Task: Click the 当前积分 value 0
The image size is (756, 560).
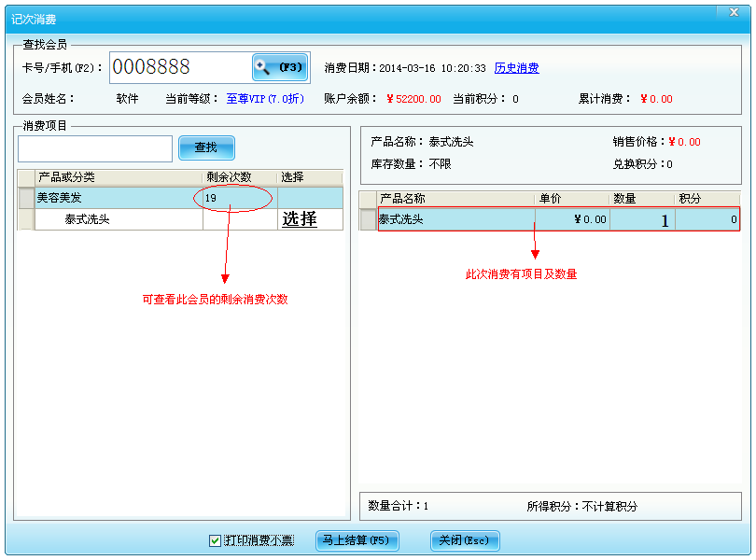Action: [515, 99]
